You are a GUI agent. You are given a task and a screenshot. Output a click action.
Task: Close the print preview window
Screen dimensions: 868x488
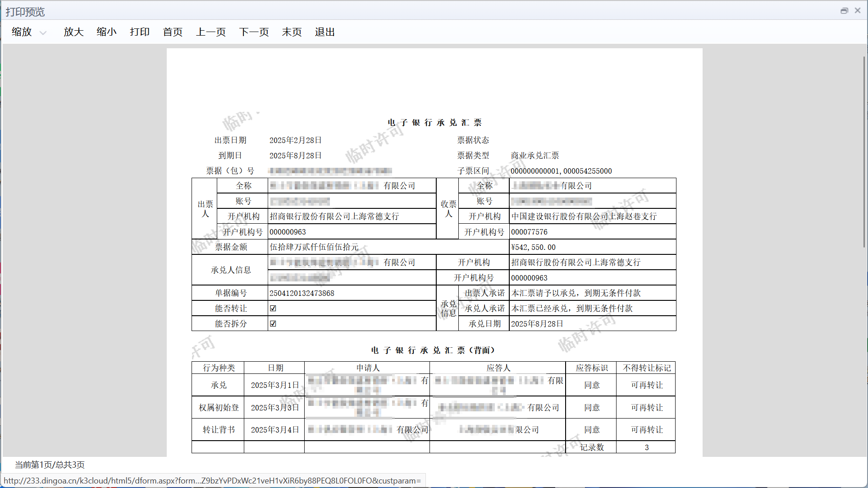(858, 11)
